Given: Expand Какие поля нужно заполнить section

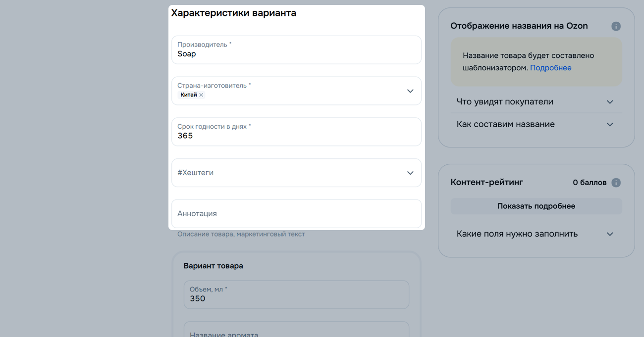Looking at the screenshot, I should 610,234.
